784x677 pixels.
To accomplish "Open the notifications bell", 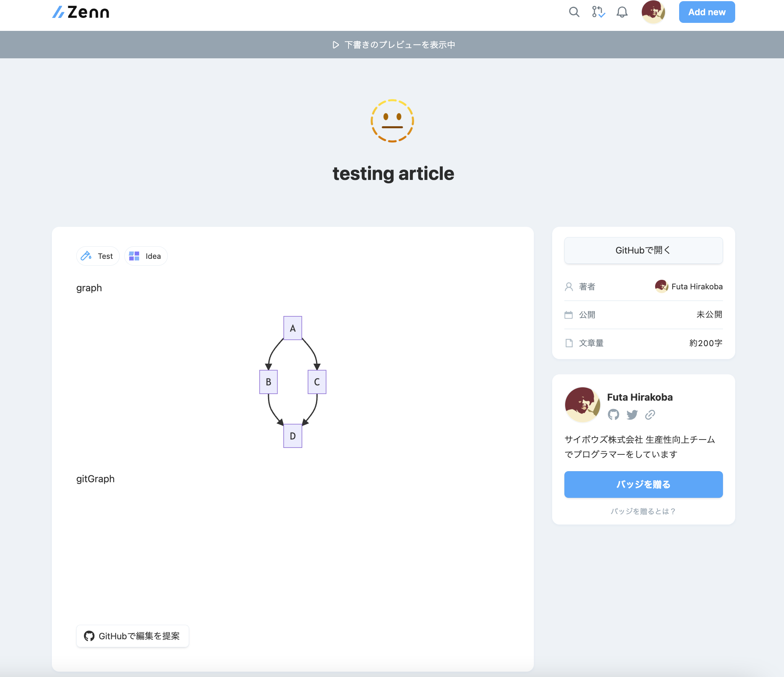I will pos(622,12).
